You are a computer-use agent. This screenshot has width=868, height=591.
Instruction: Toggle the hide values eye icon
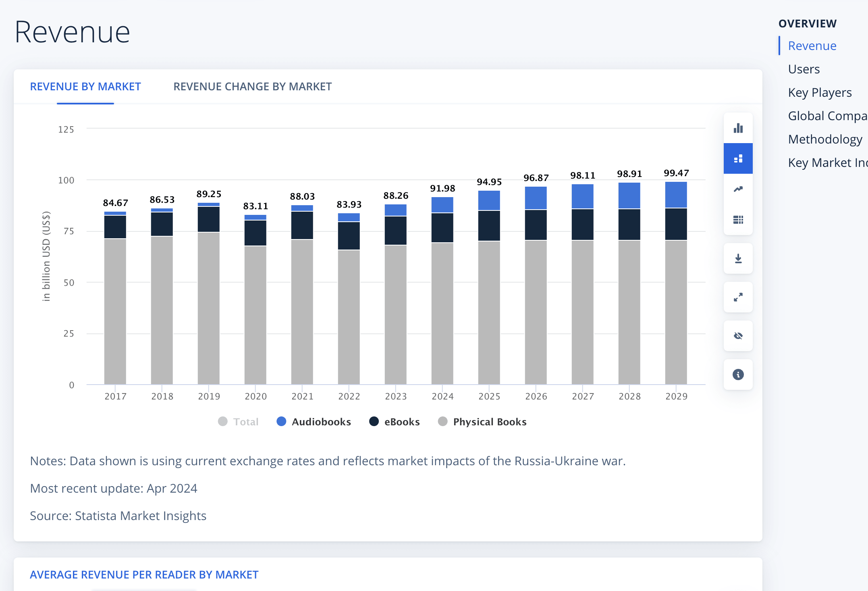(x=738, y=336)
